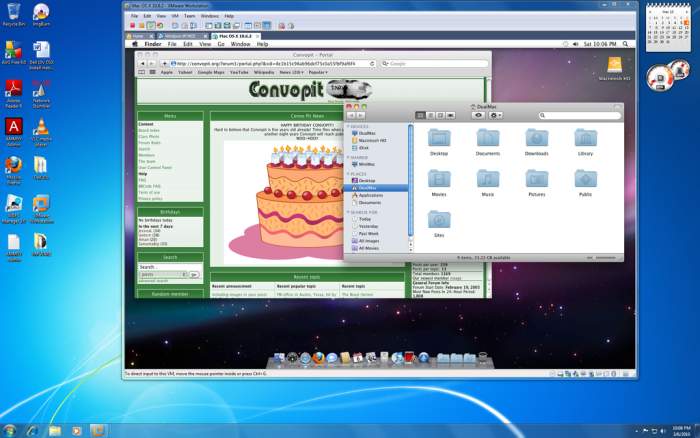Open the Apple menu in Mac menu bar

[x=135, y=44]
